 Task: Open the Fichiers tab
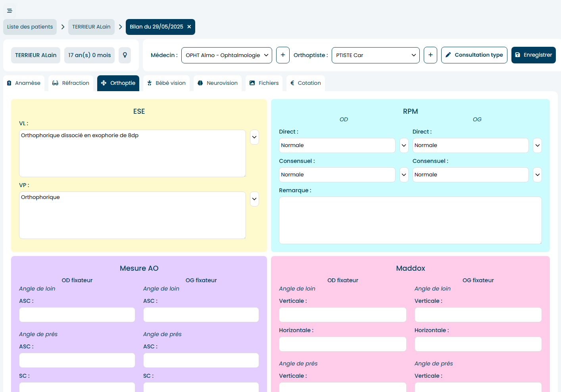264,83
